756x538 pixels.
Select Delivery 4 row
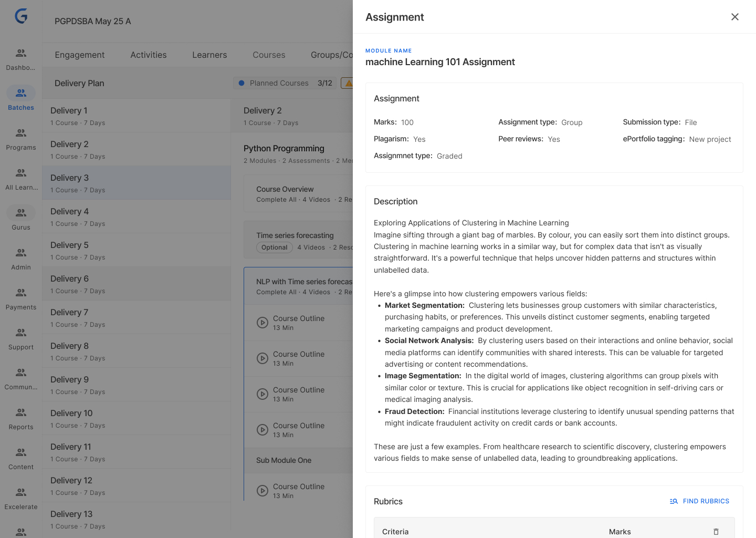136,216
